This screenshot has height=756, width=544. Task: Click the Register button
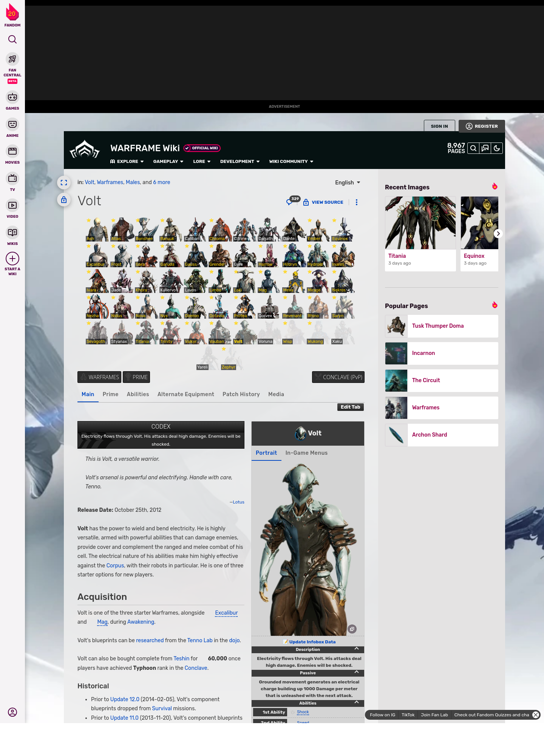click(482, 126)
